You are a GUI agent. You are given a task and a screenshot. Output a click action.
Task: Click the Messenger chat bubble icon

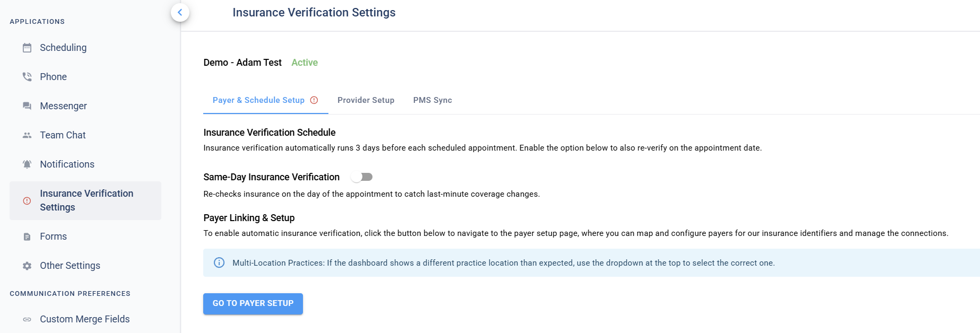(x=27, y=106)
